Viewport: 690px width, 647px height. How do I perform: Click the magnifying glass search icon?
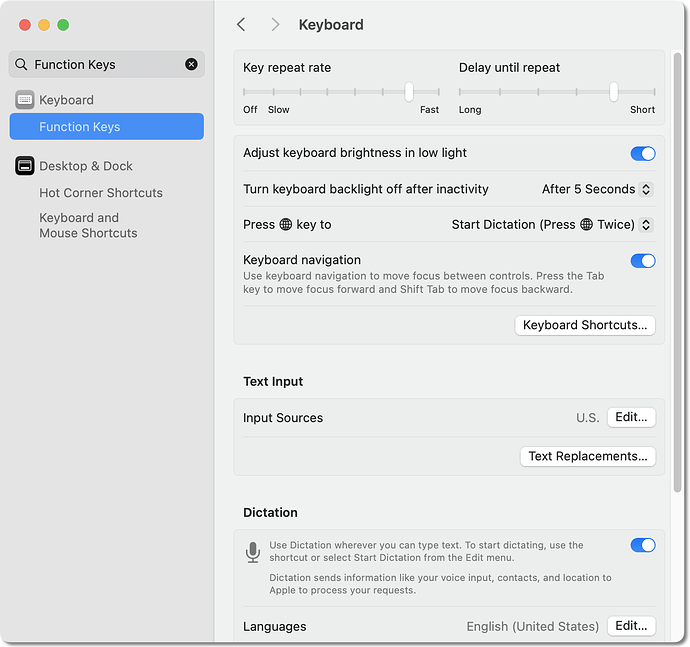click(22, 65)
